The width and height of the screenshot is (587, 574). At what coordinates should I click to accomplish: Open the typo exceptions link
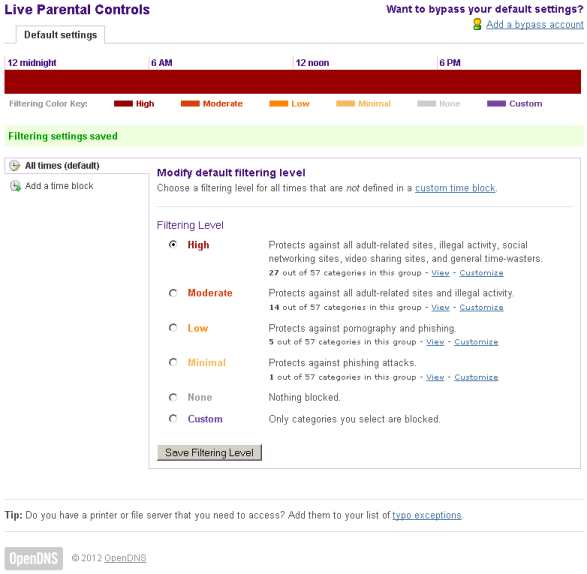click(427, 515)
